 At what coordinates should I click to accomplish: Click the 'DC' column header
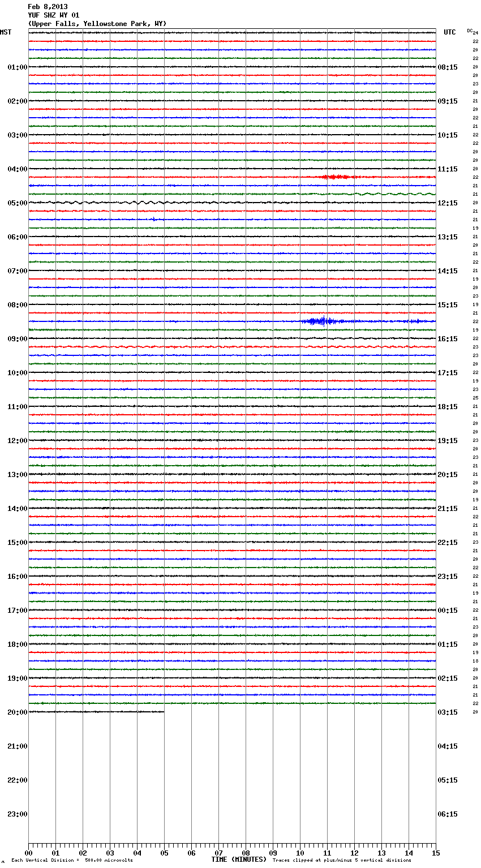pyautogui.click(x=470, y=31)
